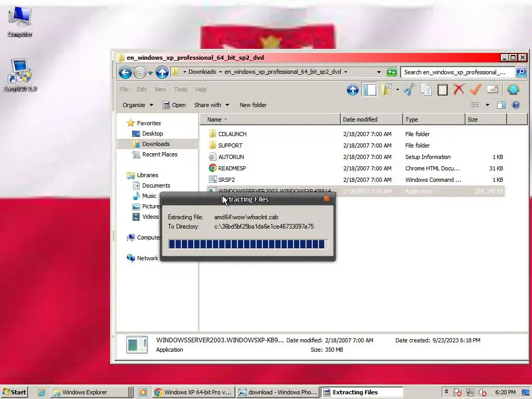Screen dimensions: 532x399
Task: Open the view options dropdown arrow
Action: pyautogui.click(x=487, y=105)
